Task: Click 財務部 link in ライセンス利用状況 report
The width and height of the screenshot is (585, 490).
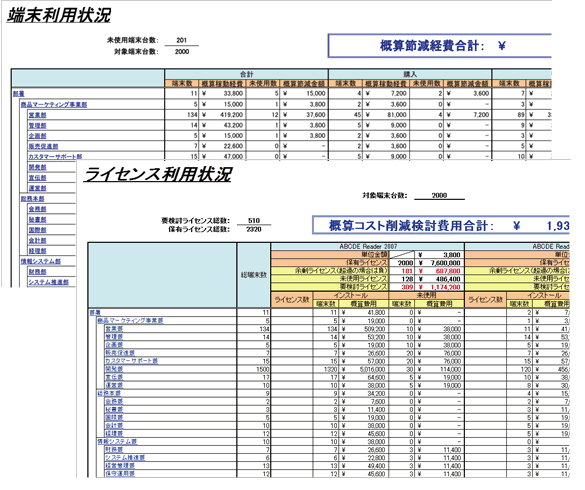Action: click(114, 450)
